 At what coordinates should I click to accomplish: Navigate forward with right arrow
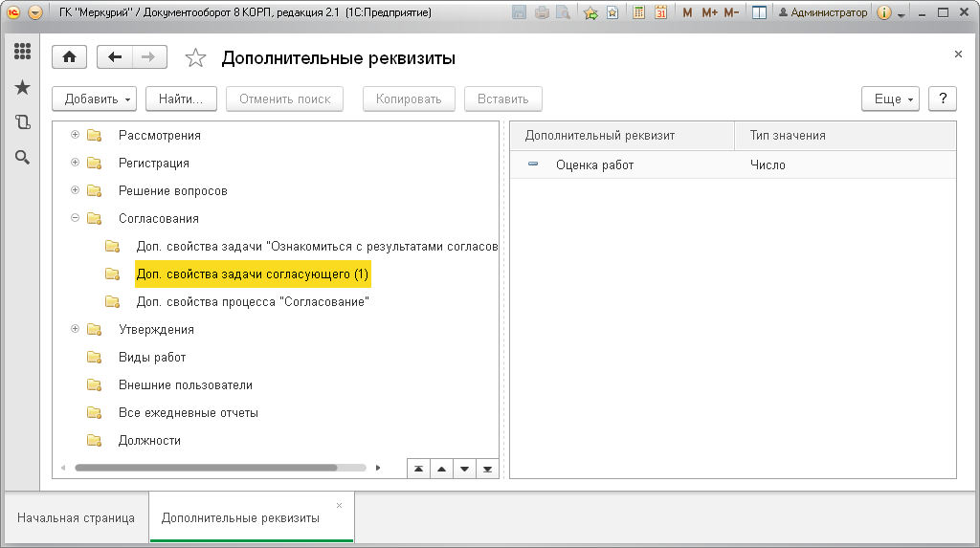[x=148, y=57]
